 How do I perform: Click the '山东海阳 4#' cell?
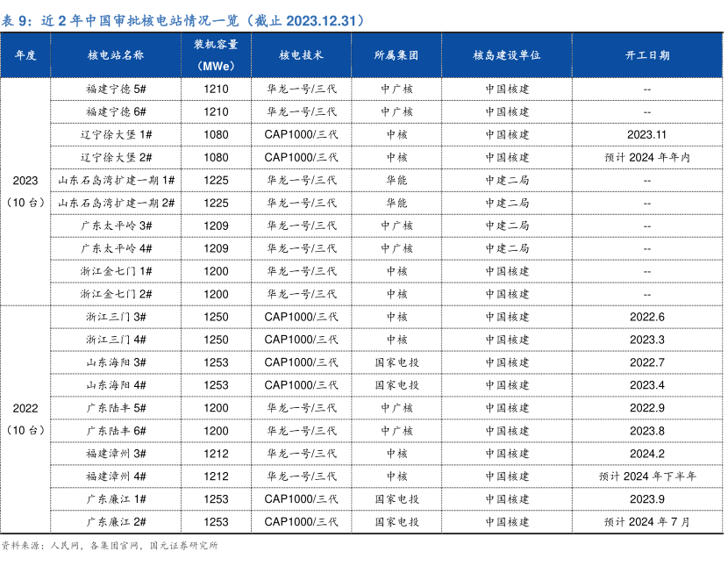click(116, 384)
